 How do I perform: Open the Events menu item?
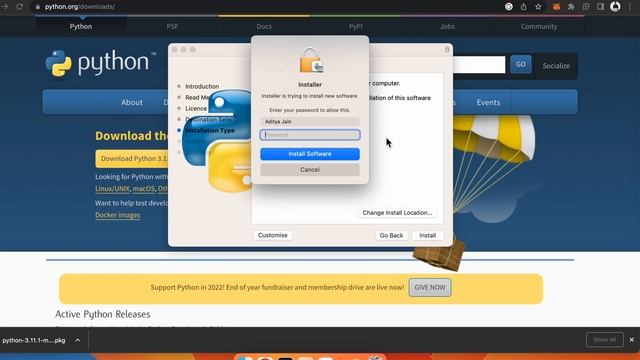click(x=488, y=102)
